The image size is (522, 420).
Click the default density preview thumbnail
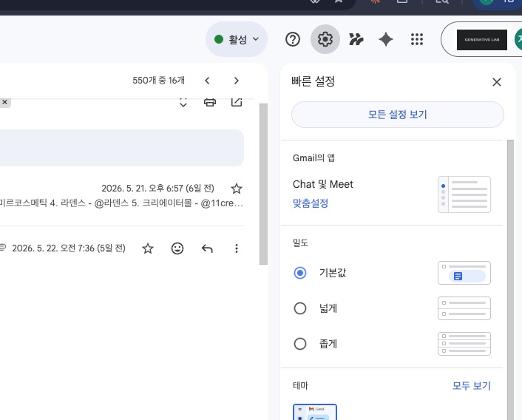tap(464, 273)
